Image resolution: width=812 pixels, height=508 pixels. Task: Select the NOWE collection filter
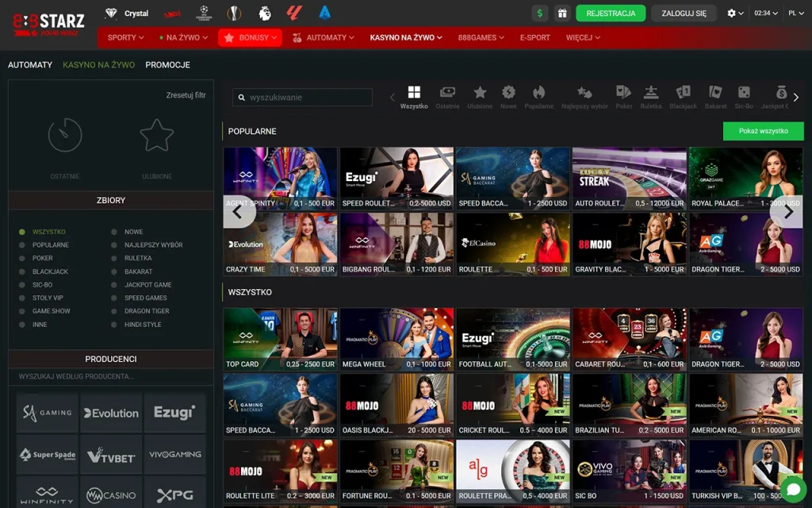click(x=127, y=232)
